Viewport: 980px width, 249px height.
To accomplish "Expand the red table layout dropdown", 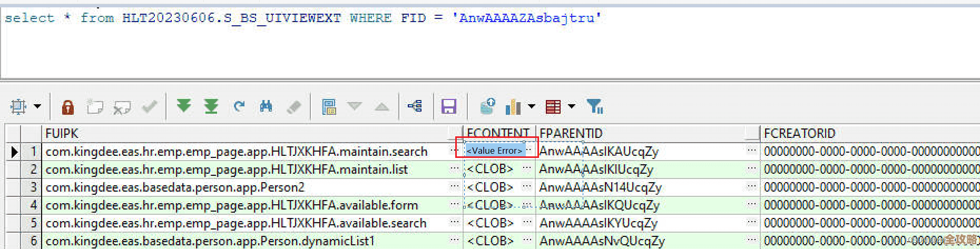I will pyautogui.click(x=572, y=107).
